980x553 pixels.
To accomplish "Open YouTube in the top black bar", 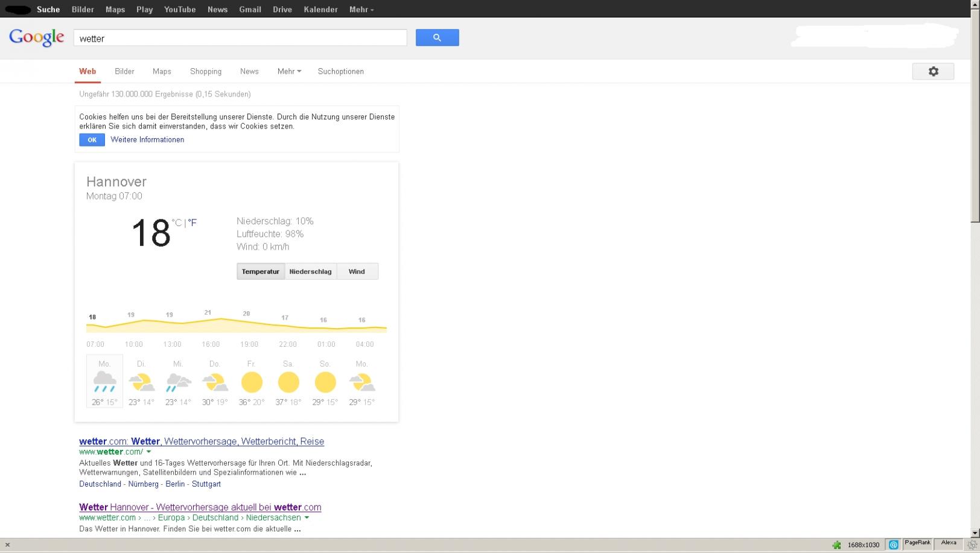I will click(x=180, y=10).
